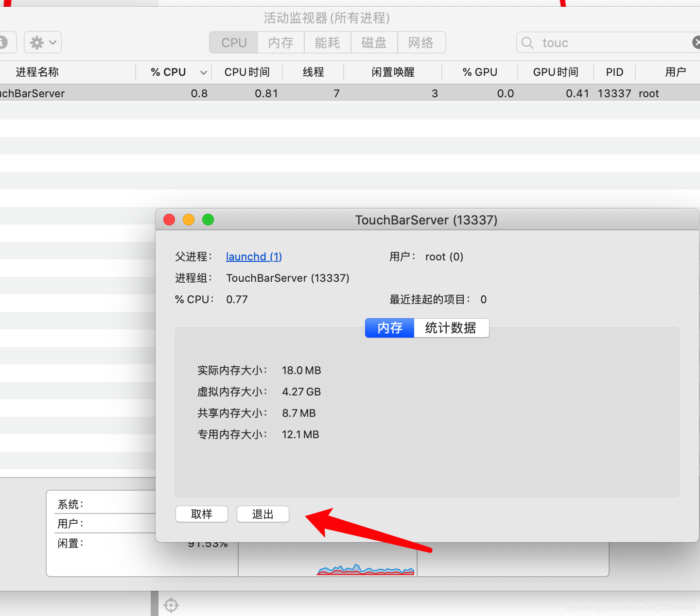Click the 系统 label in CPU summary
The image size is (700, 616).
pyautogui.click(x=70, y=504)
